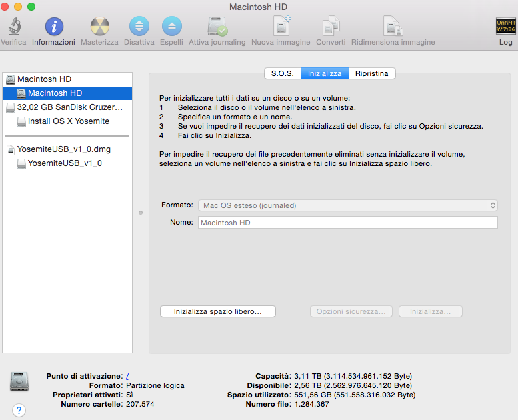518x420 pixels.
Task: Click the Masterizza burn disc icon
Action: point(100,27)
